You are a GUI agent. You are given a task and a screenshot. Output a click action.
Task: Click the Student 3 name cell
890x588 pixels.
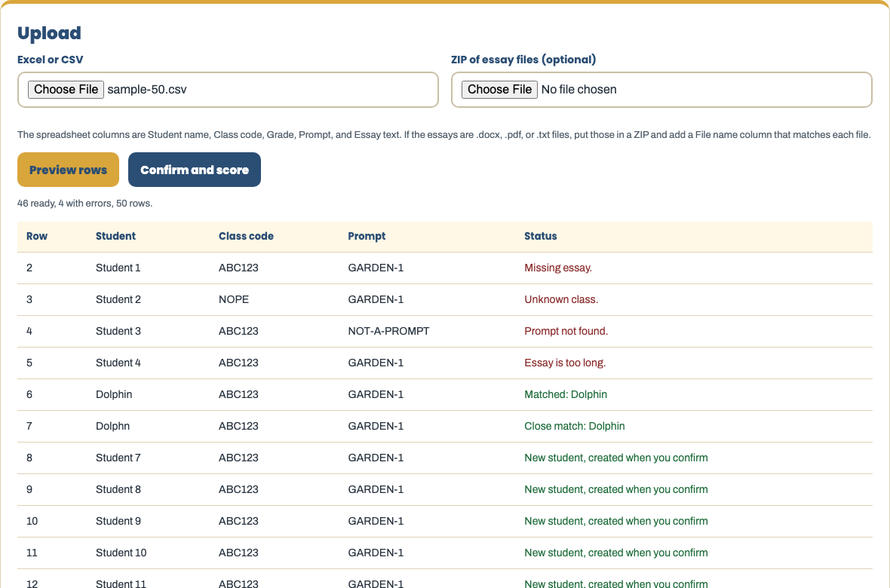click(x=118, y=332)
